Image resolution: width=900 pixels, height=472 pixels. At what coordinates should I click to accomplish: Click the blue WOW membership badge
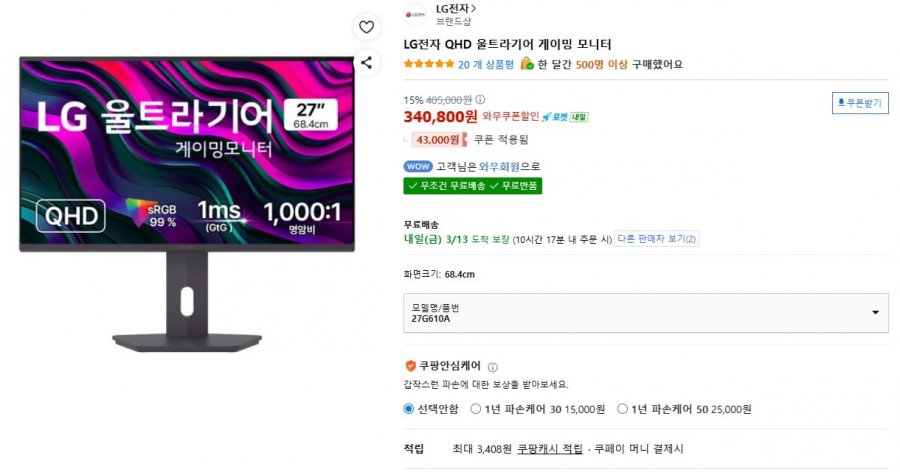(417, 166)
